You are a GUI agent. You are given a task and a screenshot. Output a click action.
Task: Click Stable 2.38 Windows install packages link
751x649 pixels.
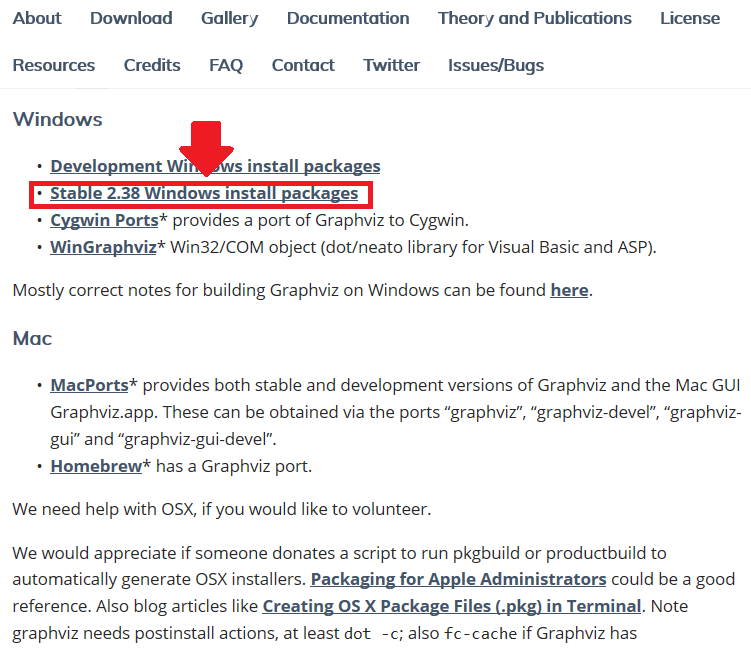pyautogui.click(x=204, y=194)
